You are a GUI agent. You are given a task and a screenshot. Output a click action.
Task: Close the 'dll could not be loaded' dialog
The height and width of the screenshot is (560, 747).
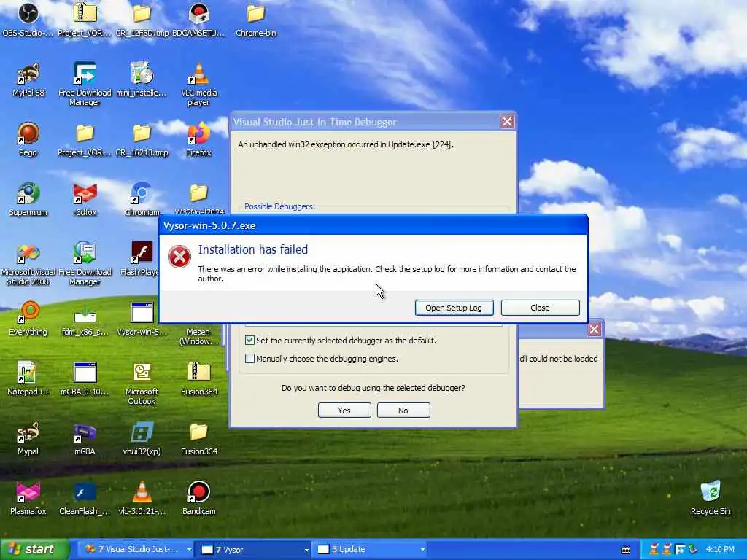pos(594,329)
